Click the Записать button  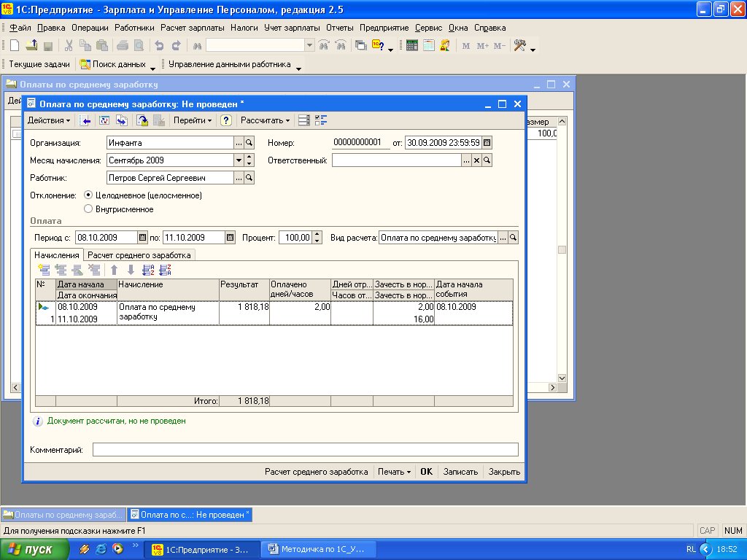(460, 472)
